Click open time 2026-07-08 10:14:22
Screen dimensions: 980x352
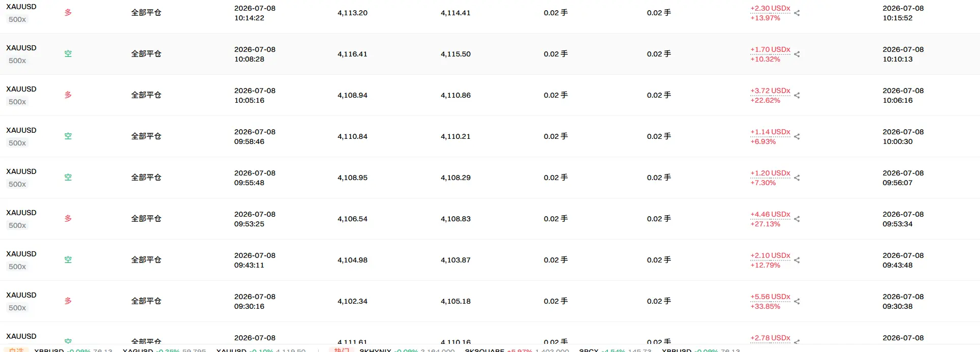[x=255, y=13]
